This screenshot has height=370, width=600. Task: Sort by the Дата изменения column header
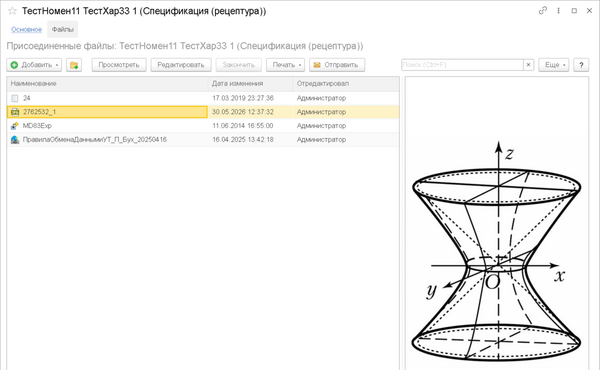[x=251, y=83]
